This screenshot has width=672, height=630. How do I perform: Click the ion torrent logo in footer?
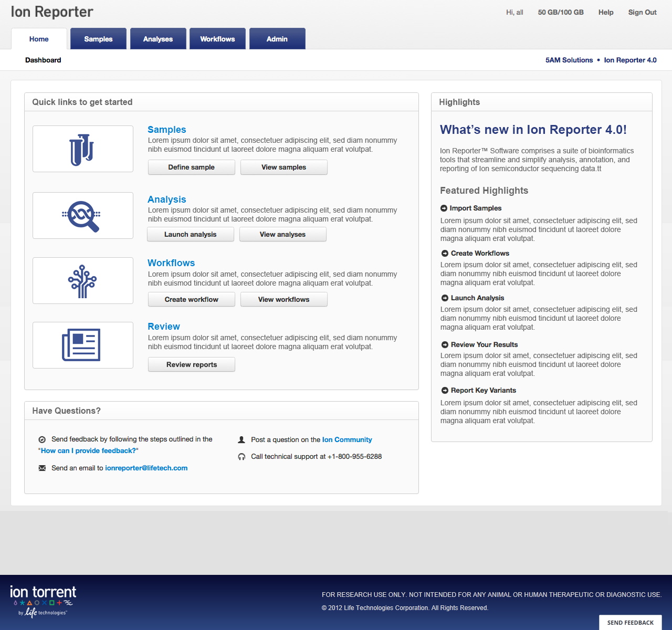[43, 602]
